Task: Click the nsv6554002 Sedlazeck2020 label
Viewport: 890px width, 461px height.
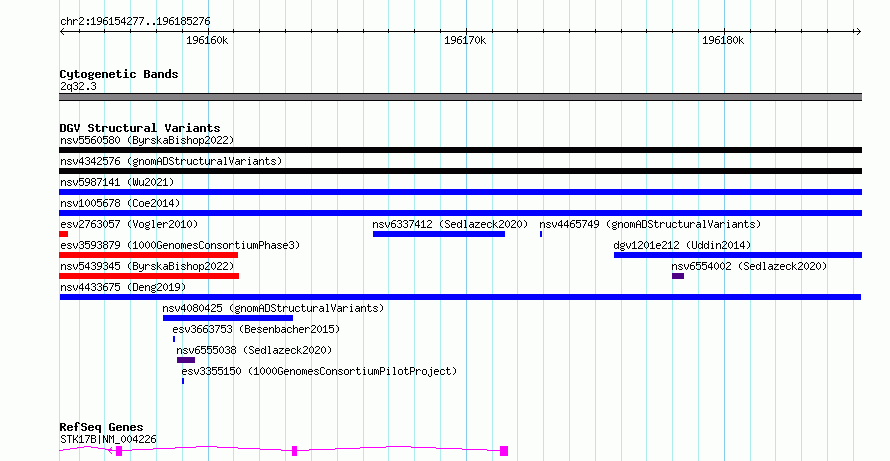Action: point(749,266)
